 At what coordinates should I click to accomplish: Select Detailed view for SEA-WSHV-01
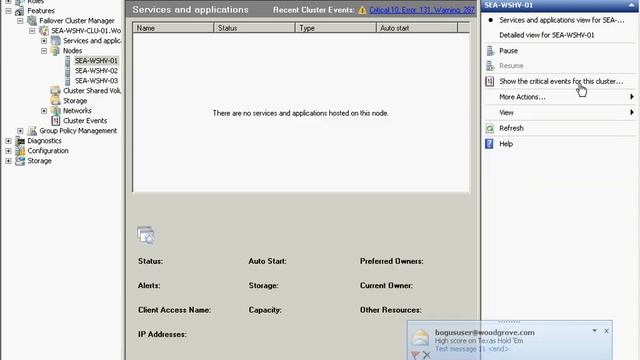[547, 35]
